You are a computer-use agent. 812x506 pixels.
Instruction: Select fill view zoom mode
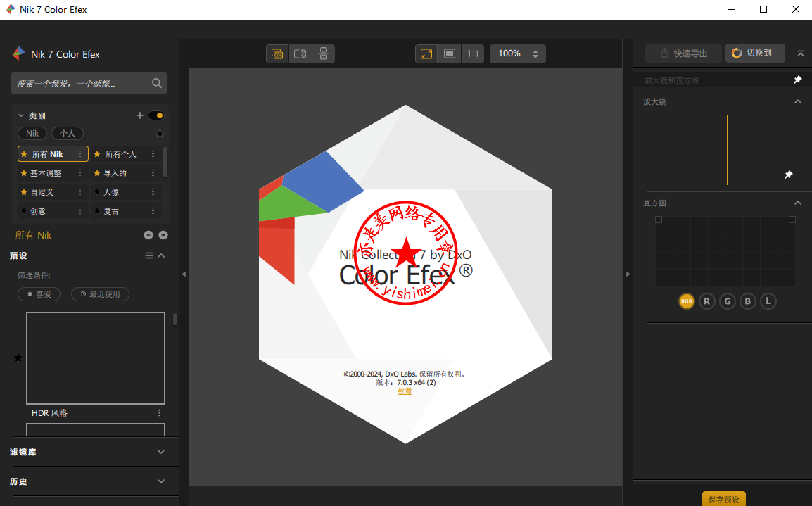pyautogui.click(x=450, y=54)
